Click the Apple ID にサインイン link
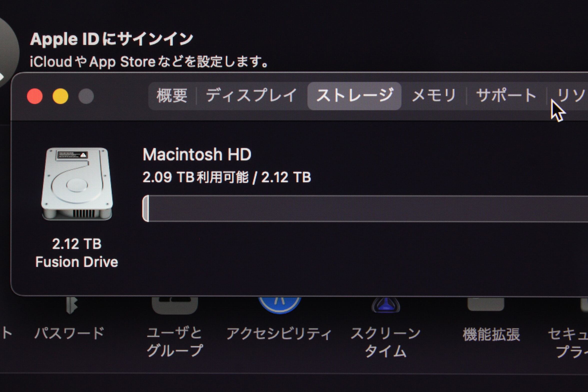The height and width of the screenshot is (392, 588). (x=111, y=39)
